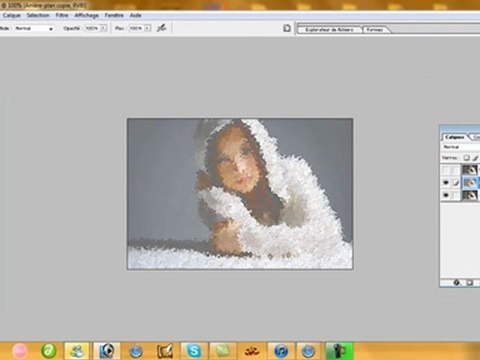This screenshot has height=360, width=480.
Task: Show the hidden top layer
Action: (446, 170)
